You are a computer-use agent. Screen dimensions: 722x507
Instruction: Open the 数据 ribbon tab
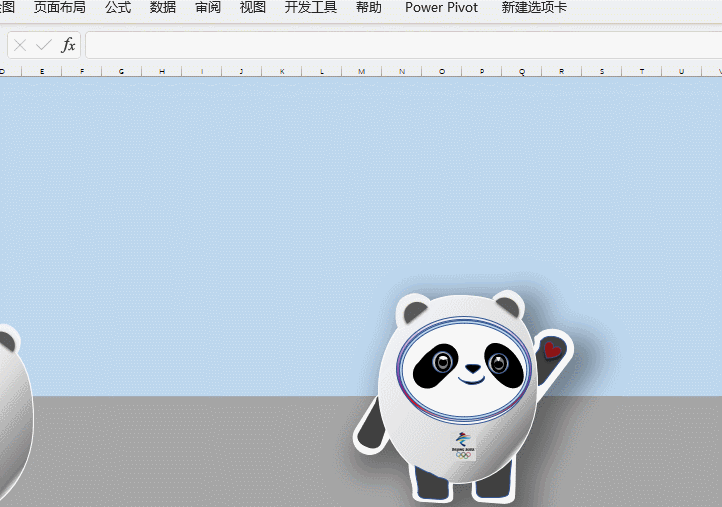point(163,8)
